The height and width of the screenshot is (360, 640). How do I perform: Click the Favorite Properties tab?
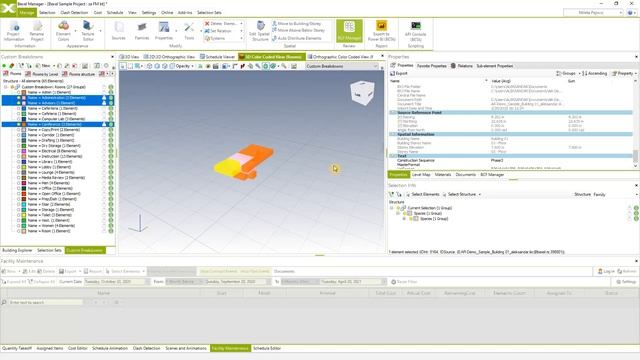(431, 66)
